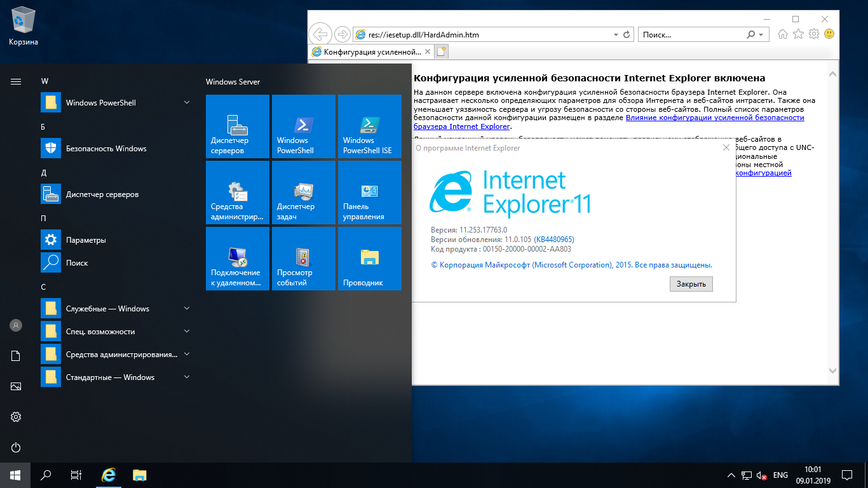Click the muted volume icon in tray
The width and height of the screenshot is (868, 488).
761,475
